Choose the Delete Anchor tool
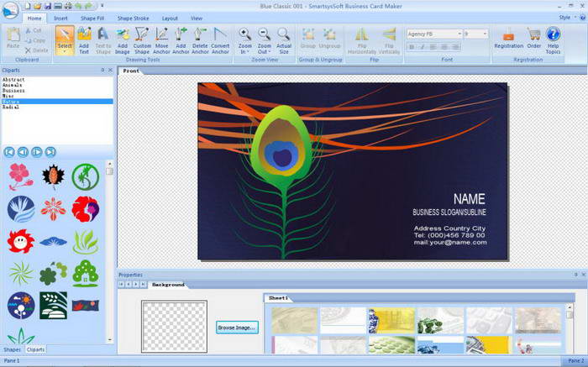 click(200, 40)
